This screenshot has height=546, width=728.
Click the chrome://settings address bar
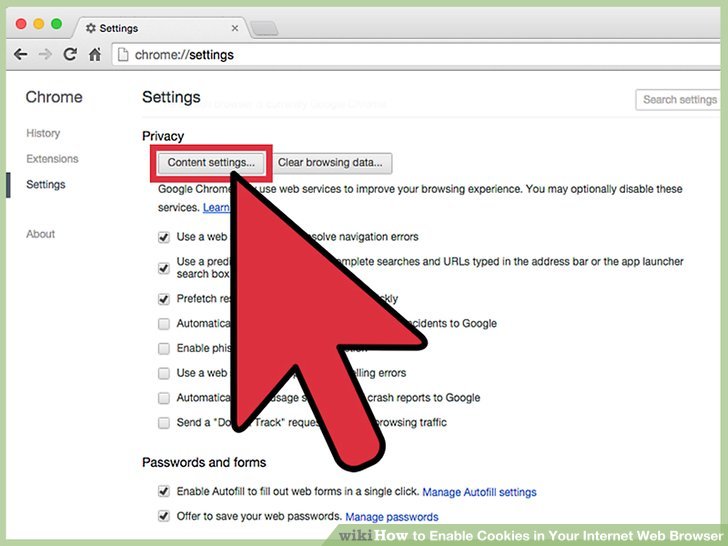pos(416,55)
